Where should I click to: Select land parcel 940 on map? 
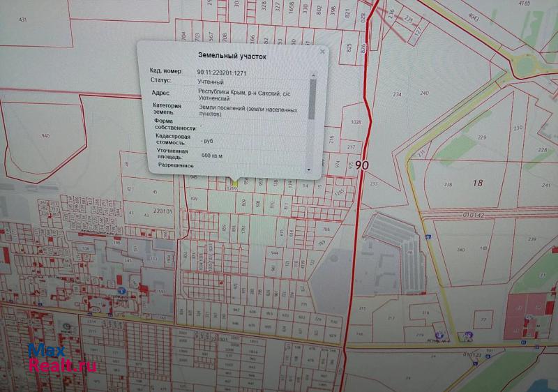(x=46, y=135)
